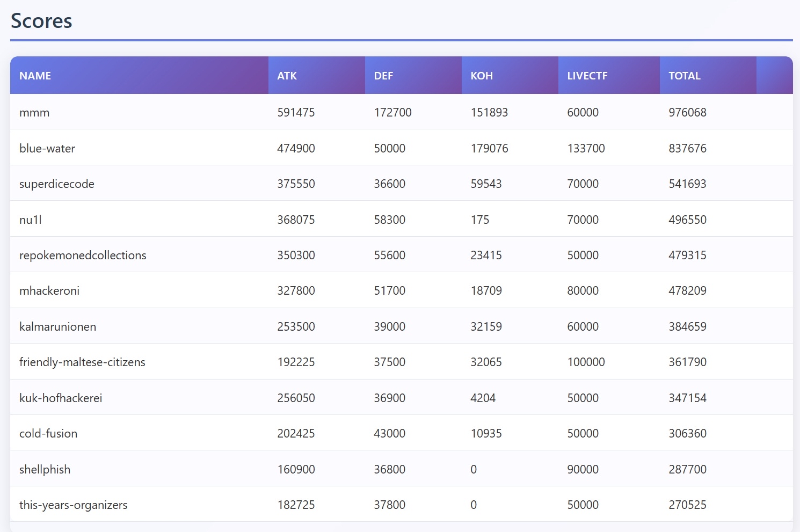Image resolution: width=800 pixels, height=532 pixels.
Task: Click the DEF column header
Action: pos(384,76)
